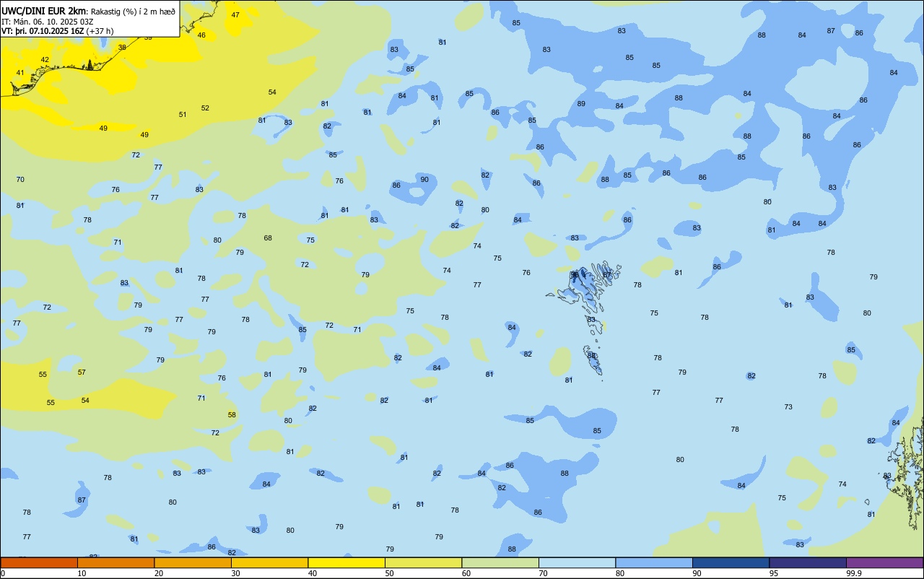The width and height of the screenshot is (924, 579).
Task: Select the legend tick label 10
Action: tap(82, 573)
